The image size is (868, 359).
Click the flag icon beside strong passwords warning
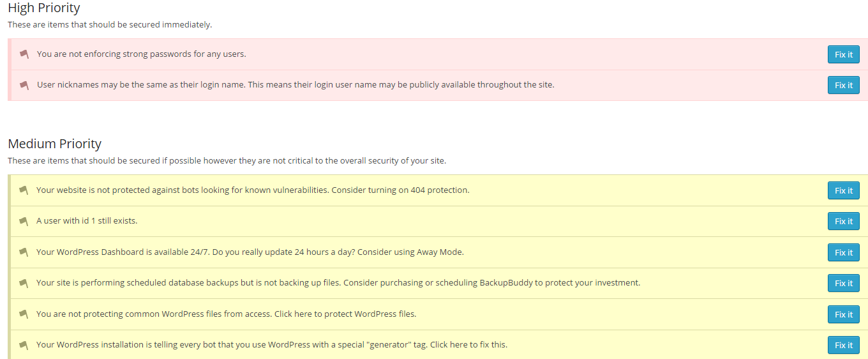click(x=24, y=54)
